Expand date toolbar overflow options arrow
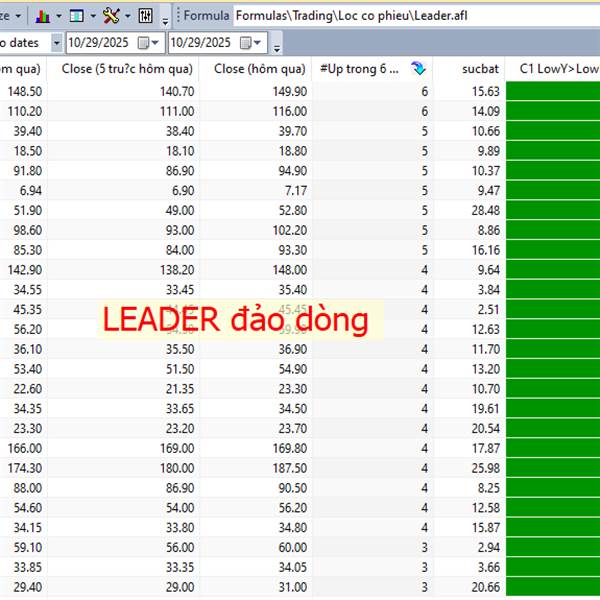Screen dimensions: 600x600 point(277,48)
